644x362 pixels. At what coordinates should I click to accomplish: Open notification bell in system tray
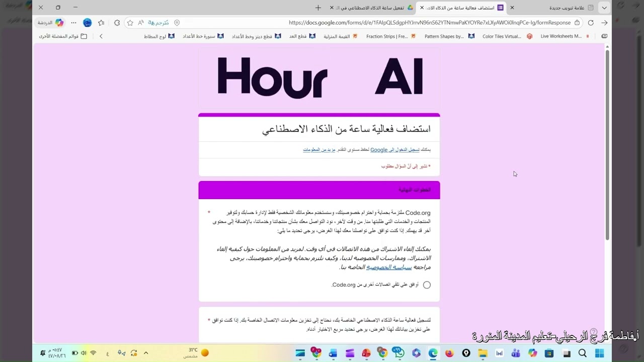pos(43,353)
